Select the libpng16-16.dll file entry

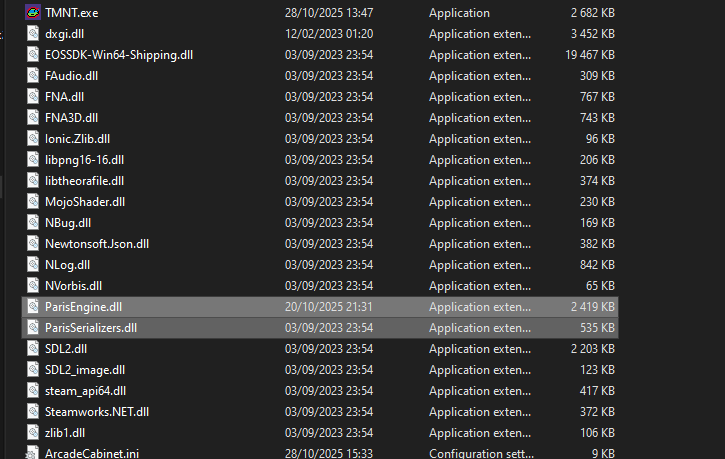click(x=84, y=160)
